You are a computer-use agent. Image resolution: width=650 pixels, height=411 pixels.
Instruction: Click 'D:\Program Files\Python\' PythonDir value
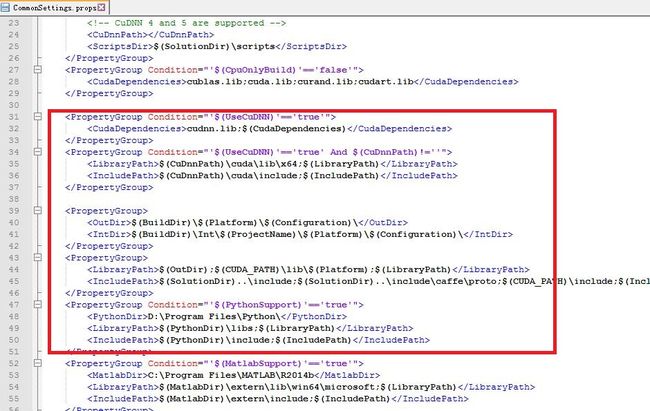[214, 316]
